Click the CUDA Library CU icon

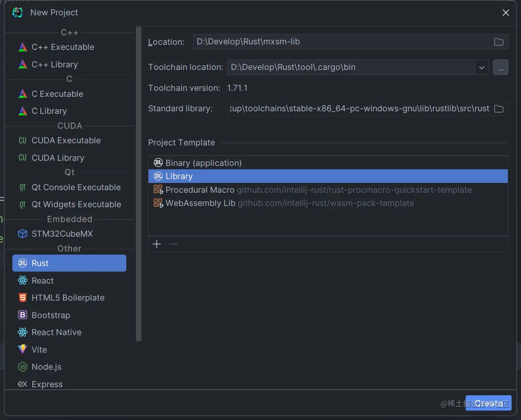(x=23, y=158)
